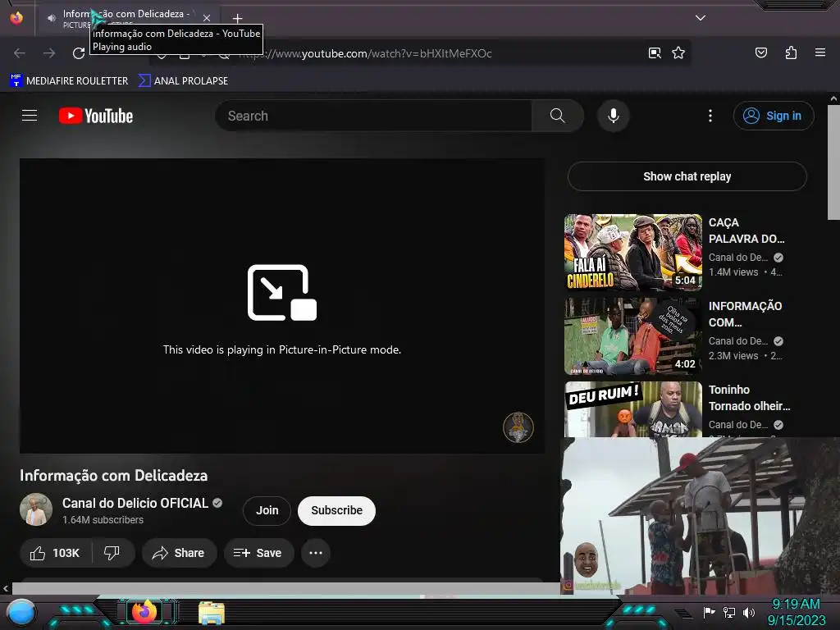This screenshot has width=840, height=630.
Task: Open the Toninho Tornado olheir... video title
Action: (x=749, y=398)
